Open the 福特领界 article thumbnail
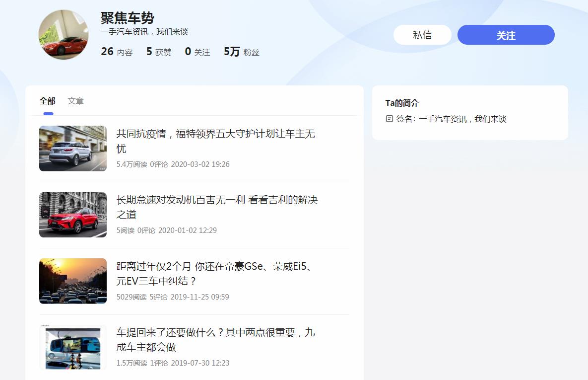Screen dimensions: 588x380 (x=73, y=149)
